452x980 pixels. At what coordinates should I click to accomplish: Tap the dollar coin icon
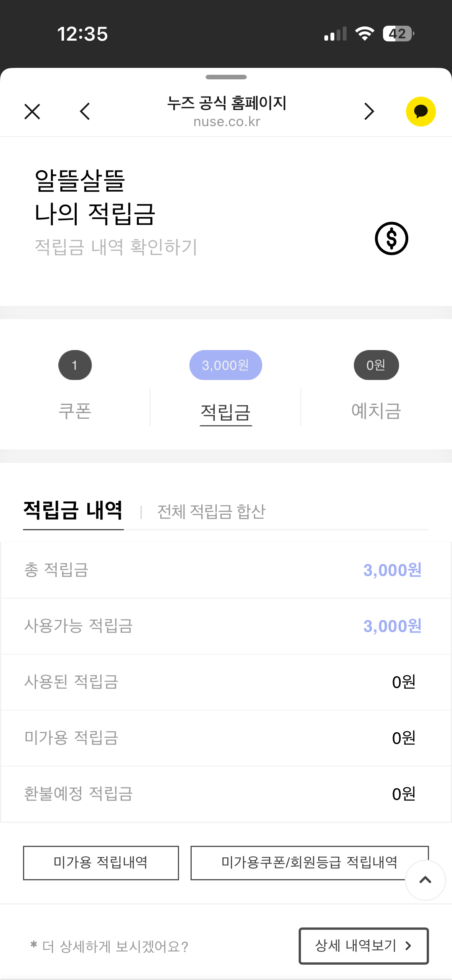coord(391,238)
